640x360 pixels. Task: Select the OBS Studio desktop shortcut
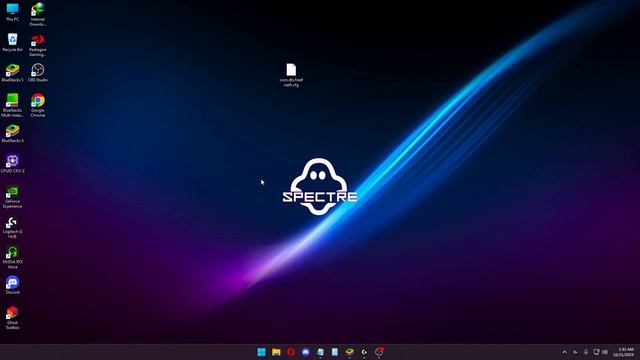pyautogui.click(x=38, y=73)
